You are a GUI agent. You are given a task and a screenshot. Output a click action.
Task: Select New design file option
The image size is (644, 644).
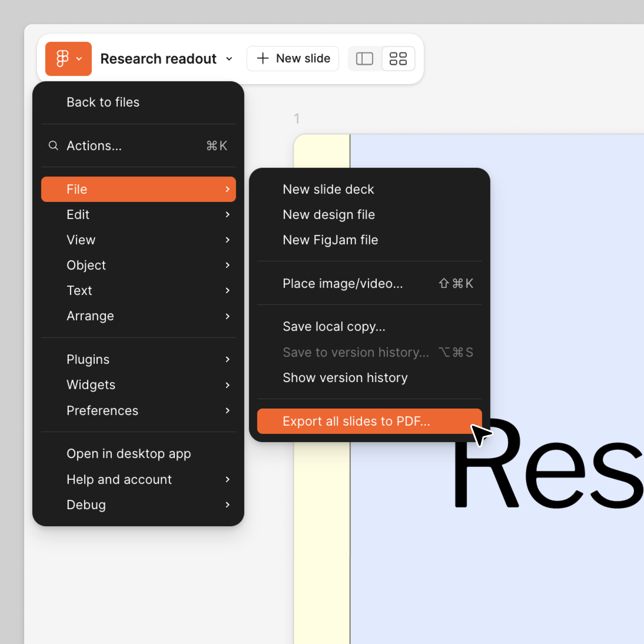pos(328,214)
